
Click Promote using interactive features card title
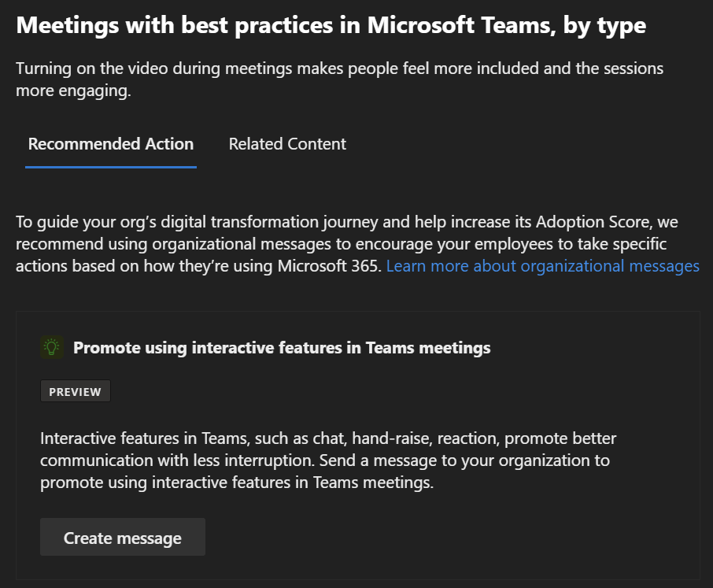pos(282,347)
